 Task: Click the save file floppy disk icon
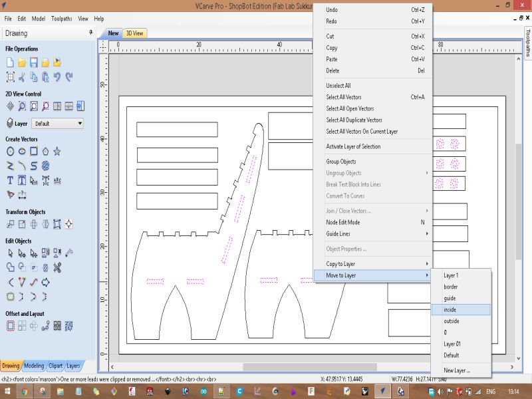click(34, 63)
